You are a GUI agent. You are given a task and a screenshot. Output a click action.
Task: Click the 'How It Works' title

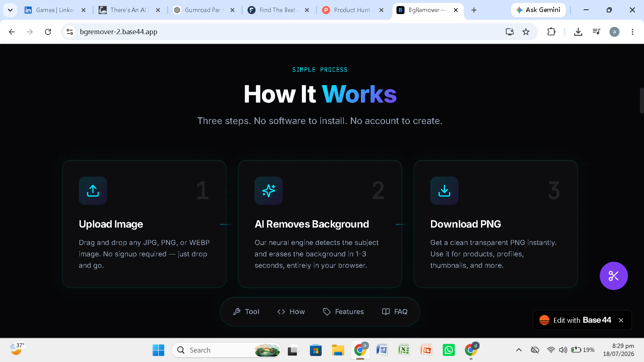pyautogui.click(x=320, y=94)
